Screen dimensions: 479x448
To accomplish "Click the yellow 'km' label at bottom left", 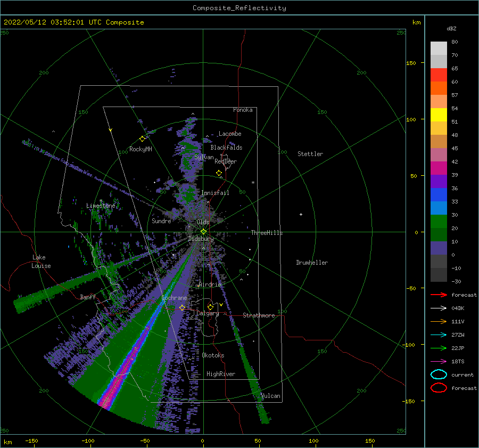I will click(x=7, y=442).
